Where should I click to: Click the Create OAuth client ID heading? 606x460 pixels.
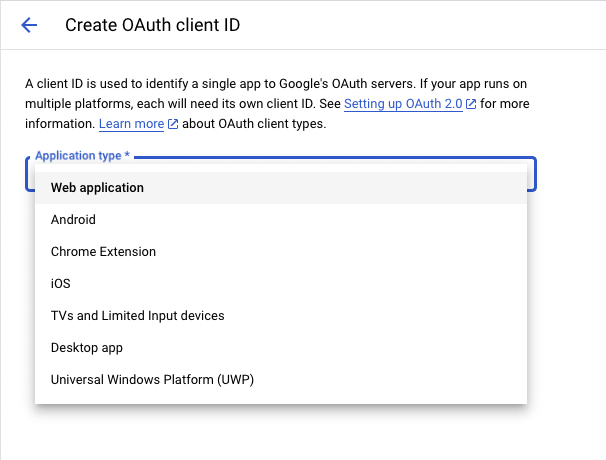tap(152, 25)
